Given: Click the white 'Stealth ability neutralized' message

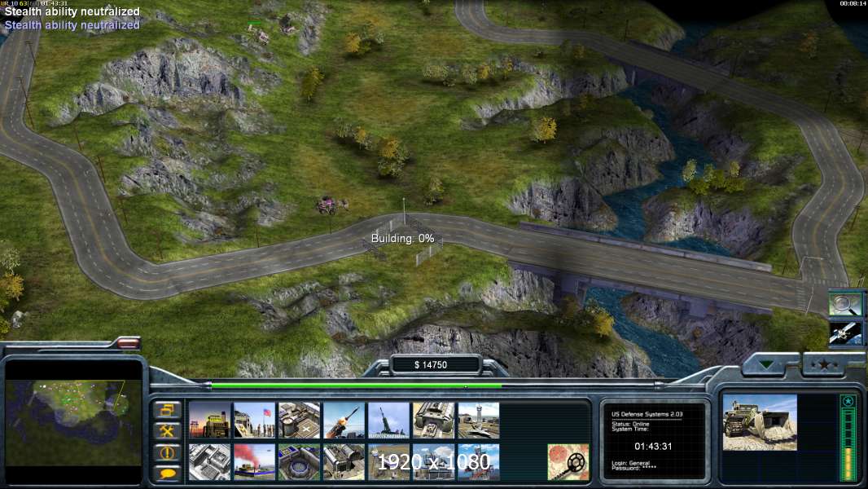Looking at the screenshot, I should point(72,11).
